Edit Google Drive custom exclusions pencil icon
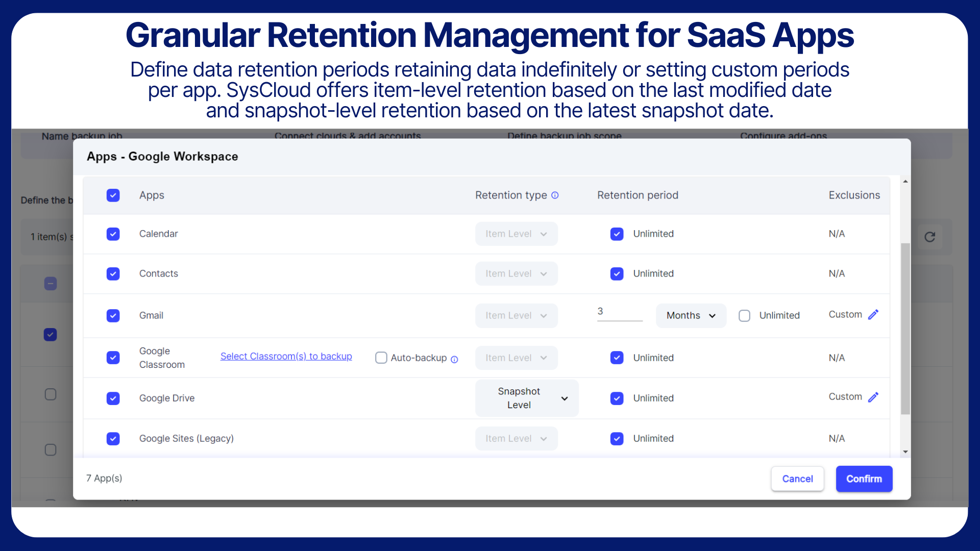Screen dimensions: 980x551 pos(873,397)
